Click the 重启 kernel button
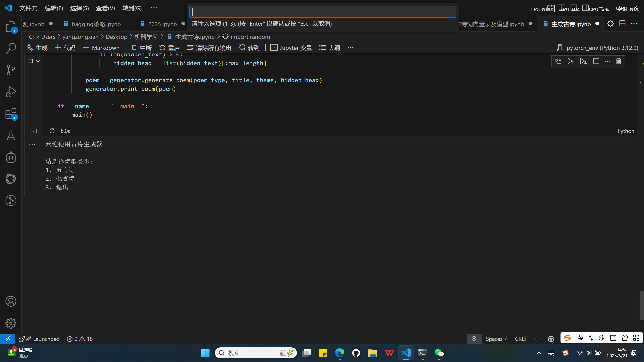The image size is (644, 362). coord(170,48)
